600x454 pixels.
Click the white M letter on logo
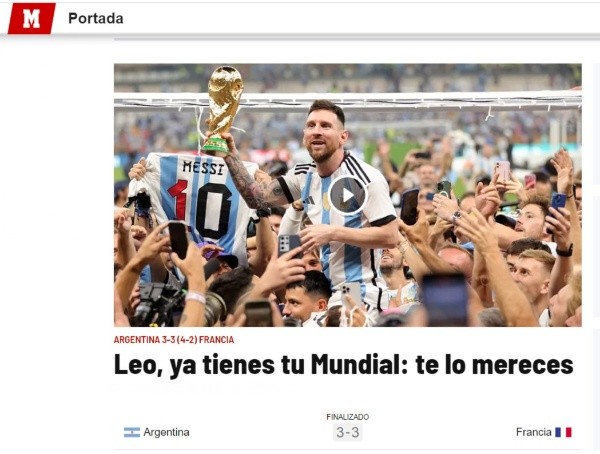point(31,19)
